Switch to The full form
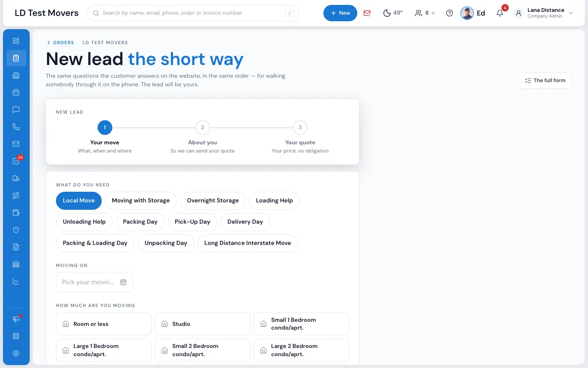Viewport: 588px width, 368px height. [545, 81]
